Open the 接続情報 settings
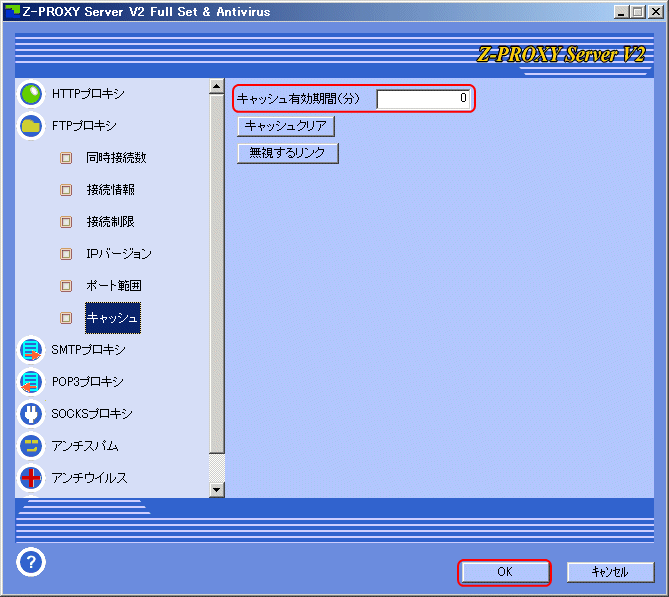 pos(111,190)
